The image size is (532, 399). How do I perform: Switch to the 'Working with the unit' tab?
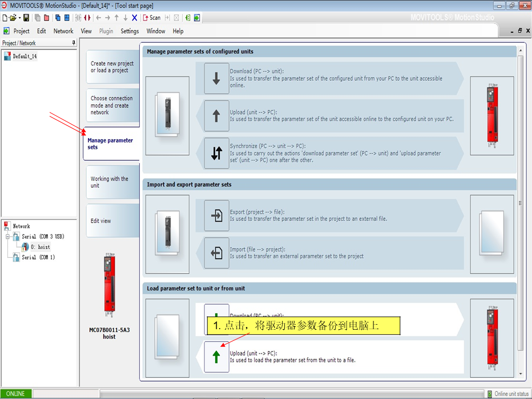[110, 182]
